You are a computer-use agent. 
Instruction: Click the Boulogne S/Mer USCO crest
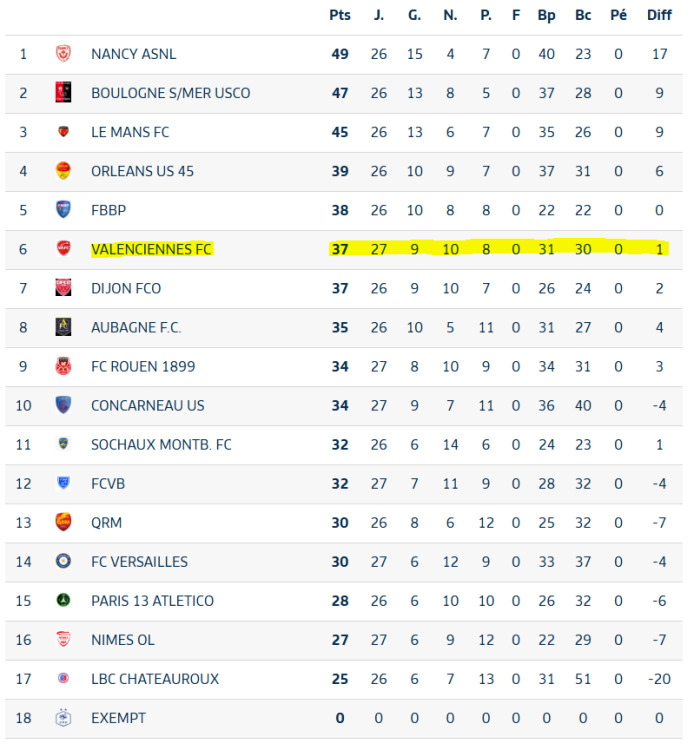[x=63, y=93]
